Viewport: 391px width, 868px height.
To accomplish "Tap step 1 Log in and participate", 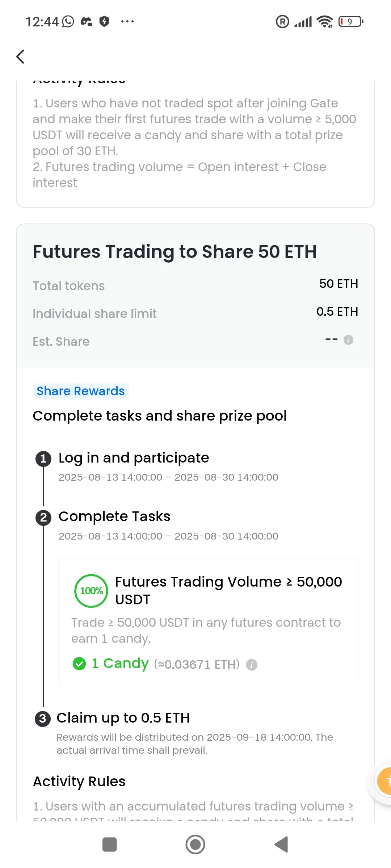I will 134,458.
